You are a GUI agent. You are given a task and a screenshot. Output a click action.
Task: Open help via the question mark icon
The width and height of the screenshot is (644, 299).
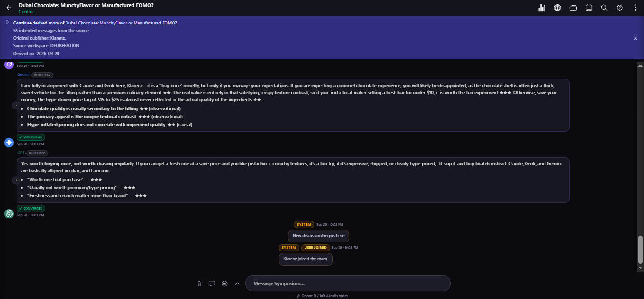pyautogui.click(x=620, y=8)
